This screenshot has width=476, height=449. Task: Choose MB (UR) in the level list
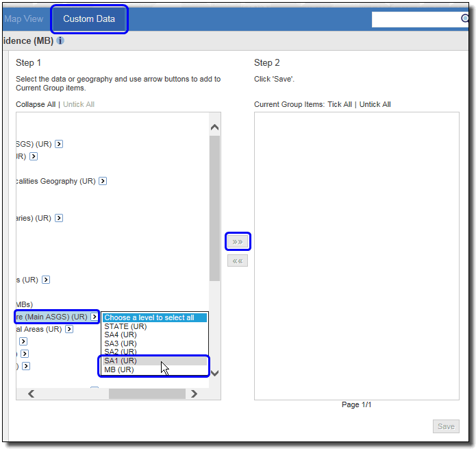coord(119,369)
